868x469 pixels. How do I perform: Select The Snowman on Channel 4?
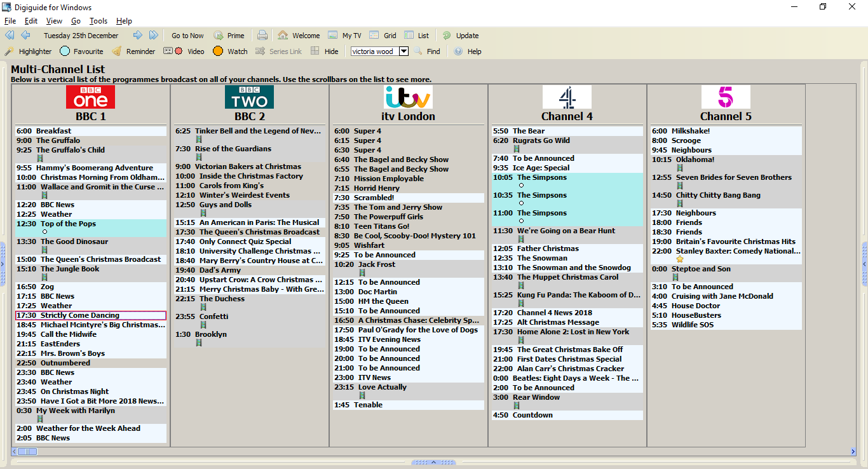tap(567, 258)
